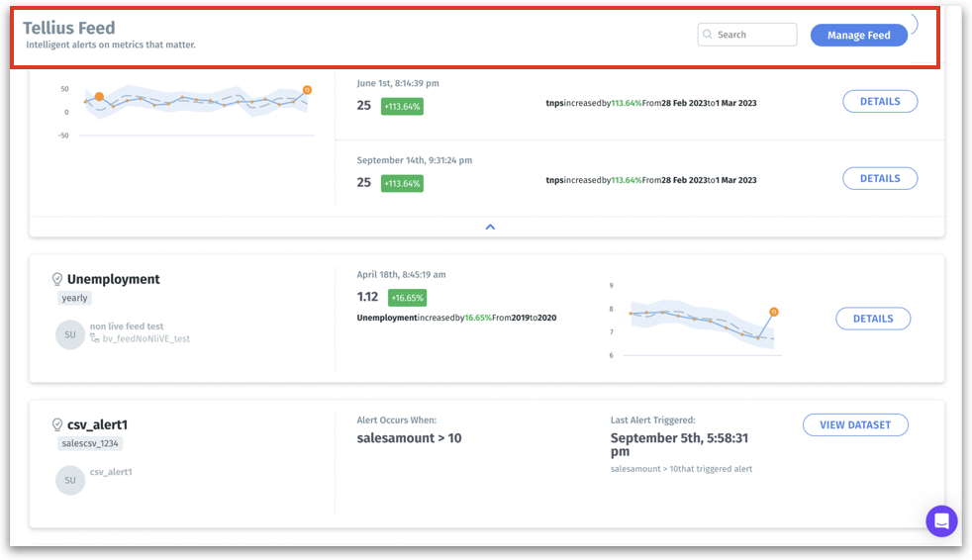Screen dimensions: 972x560
Task: Select the salescsv_1234 dataset tag
Action: coord(90,443)
